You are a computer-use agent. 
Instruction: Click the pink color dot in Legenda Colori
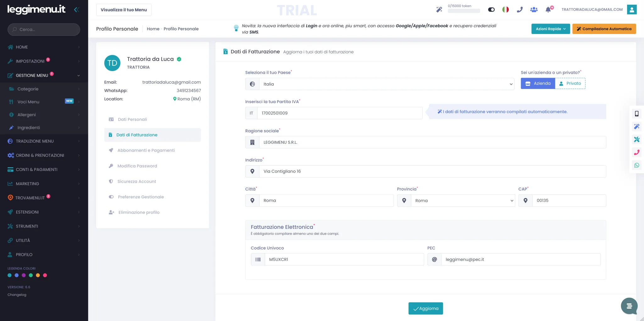45,275
